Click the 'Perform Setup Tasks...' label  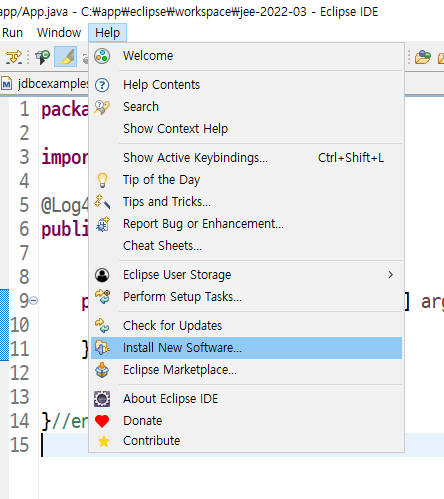182,297
